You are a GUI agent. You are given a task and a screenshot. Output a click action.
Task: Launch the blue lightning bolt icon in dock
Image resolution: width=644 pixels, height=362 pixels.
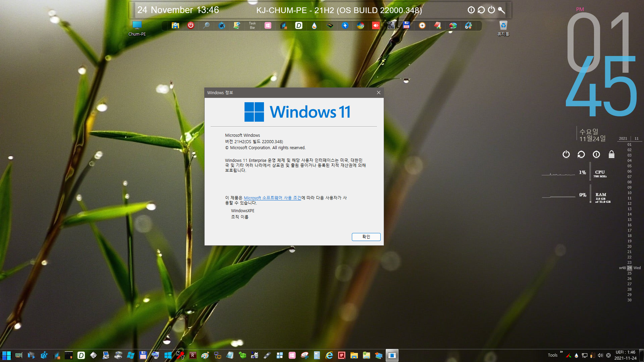pyautogui.click(x=345, y=25)
